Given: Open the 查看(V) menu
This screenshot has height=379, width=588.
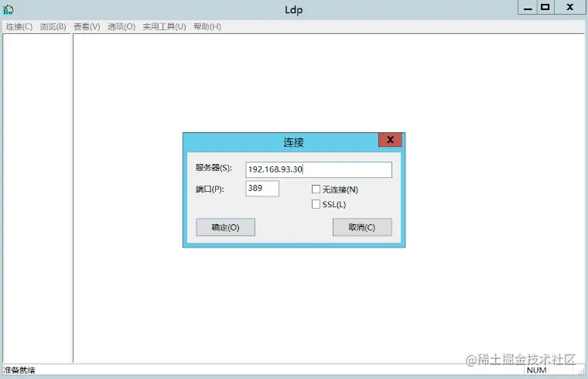Looking at the screenshot, I should (x=87, y=26).
